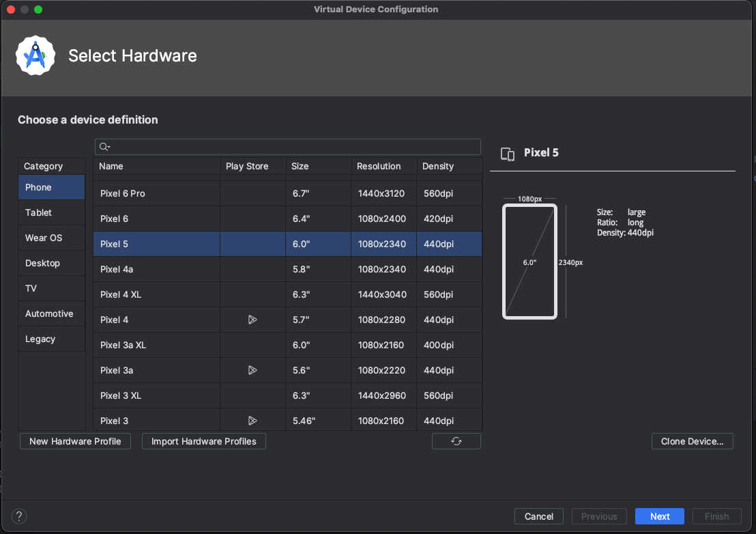Click the phone device icon beside Pixel 5
The image size is (756, 534).
click(x=507, y=154)
